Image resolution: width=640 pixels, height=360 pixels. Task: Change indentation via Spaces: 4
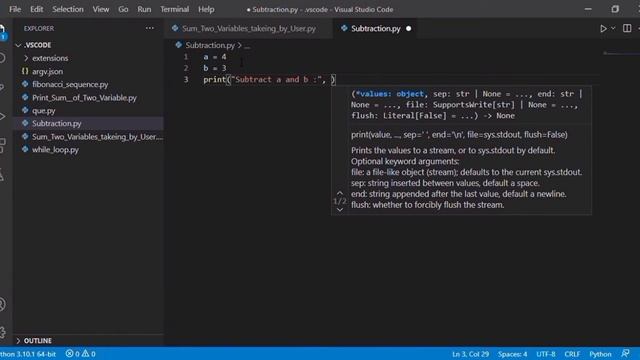(x=512, y=354)
